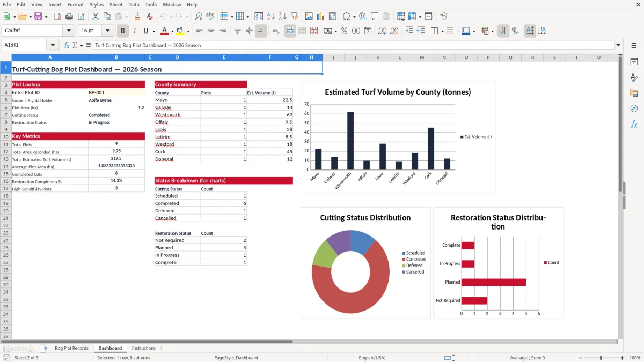Click the Function Wizard fx icon
Screen dimensions: 644x362
67,45
